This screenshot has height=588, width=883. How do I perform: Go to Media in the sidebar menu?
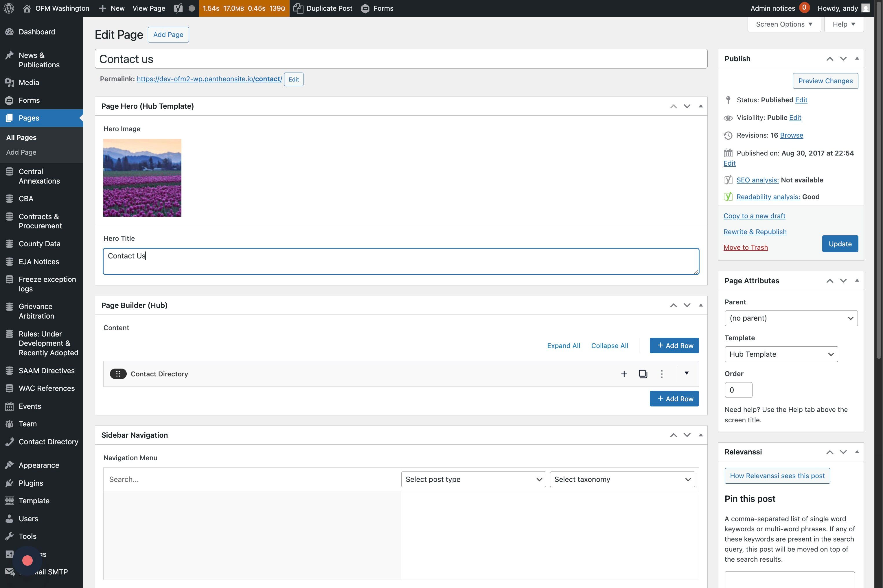click(x=29, y=82)
